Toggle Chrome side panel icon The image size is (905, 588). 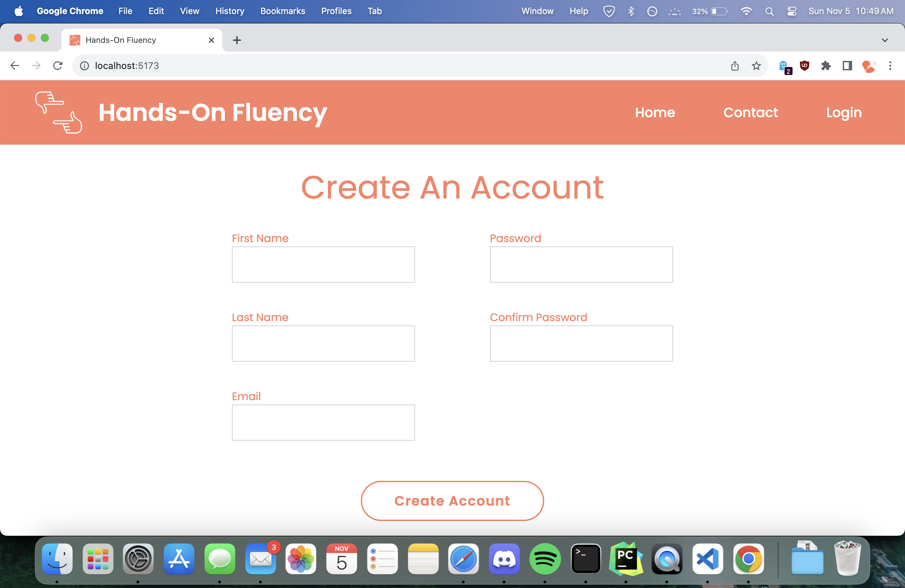pos(847,66)
